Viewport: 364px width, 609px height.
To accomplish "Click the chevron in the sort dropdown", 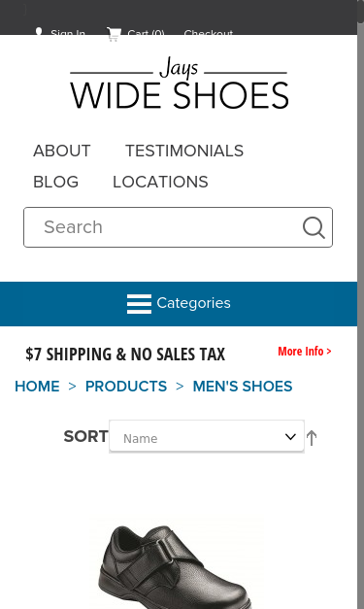I will coord(290,436).
